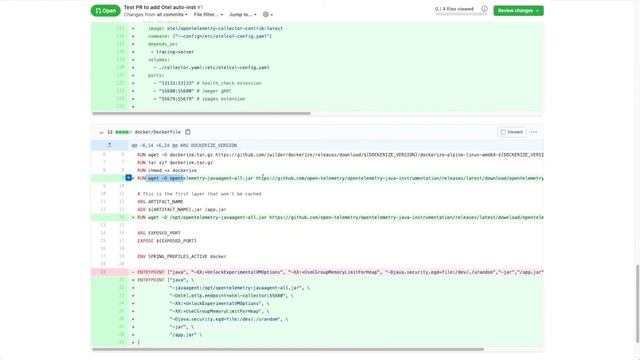Click the 'This is the first layer' comment line
640x360 pixels.
(199, 194)
